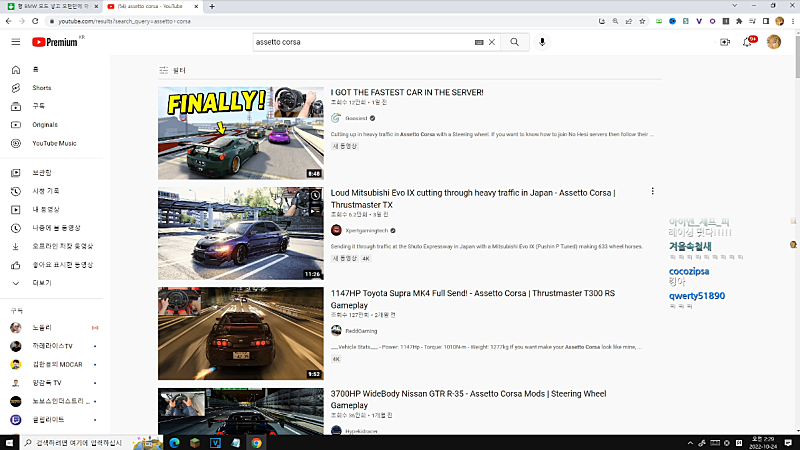Switch to Chrome in the taskbar
Viewport: 800px width, 450px height.
coord(256,443)
